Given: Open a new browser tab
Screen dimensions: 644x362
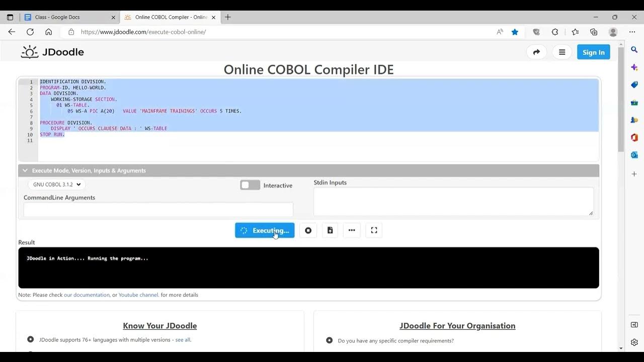Looking at the screenshot, I should click(x=228, y=17).
